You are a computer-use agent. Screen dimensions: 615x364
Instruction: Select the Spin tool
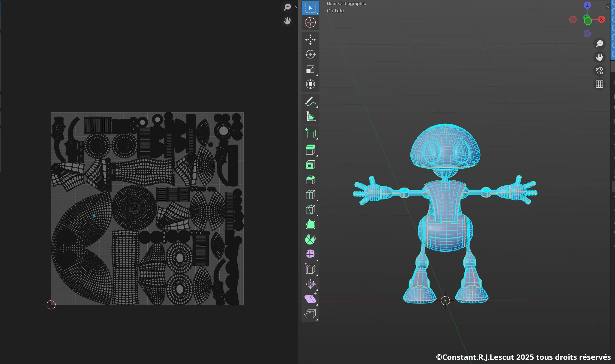coord(310,239)
